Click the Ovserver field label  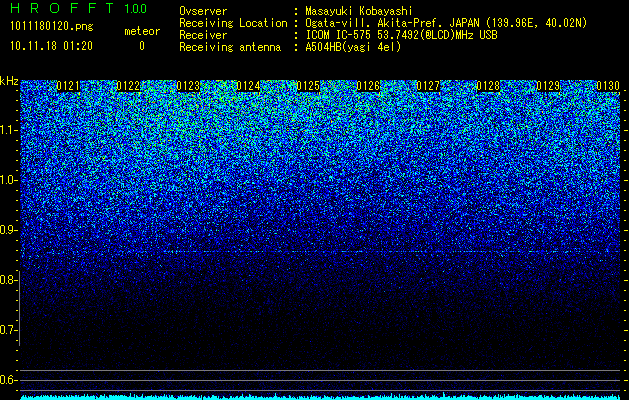click(x=203, y=11)
